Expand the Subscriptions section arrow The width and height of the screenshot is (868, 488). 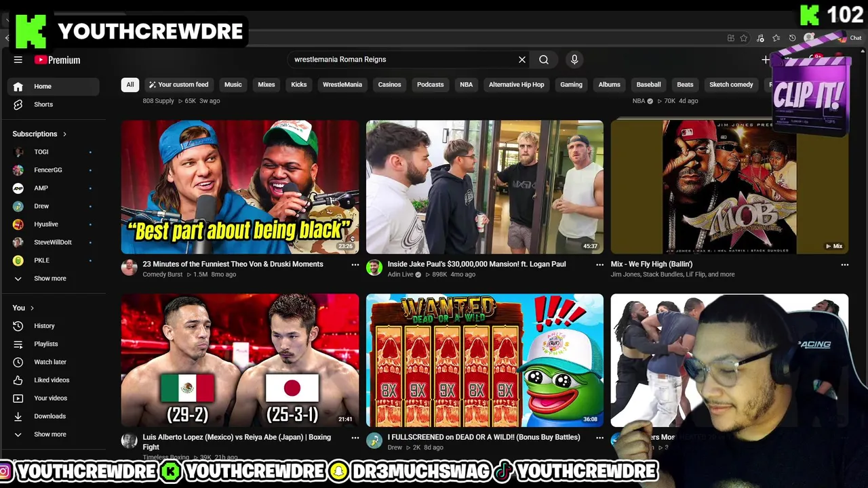[64, 134]
